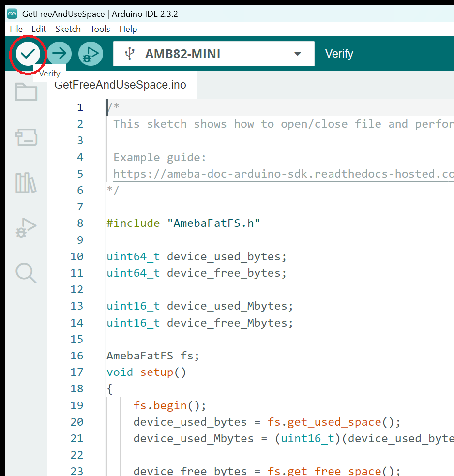Click the Verify checkmark button
This screenshot has width=454, height=476.
coord(28,54)
